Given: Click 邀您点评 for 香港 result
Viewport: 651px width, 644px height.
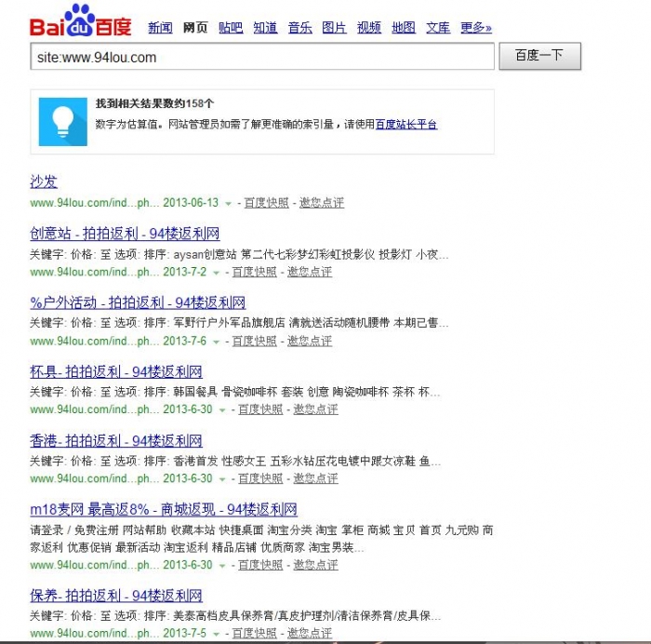Looking at the screenshot, I should (x=315, y=478).
